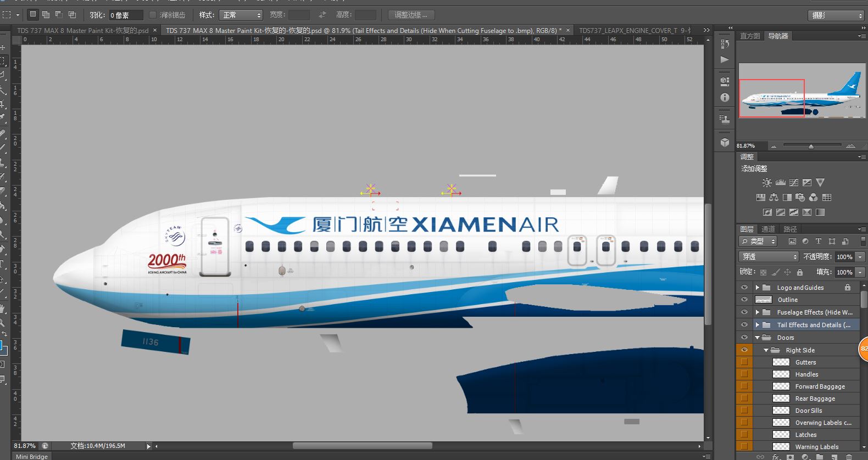Image resolution: width=868 pixels, height=460 pixels.
Task: Open the workspace 摄影 dropdown
Action: pos(837,15)
